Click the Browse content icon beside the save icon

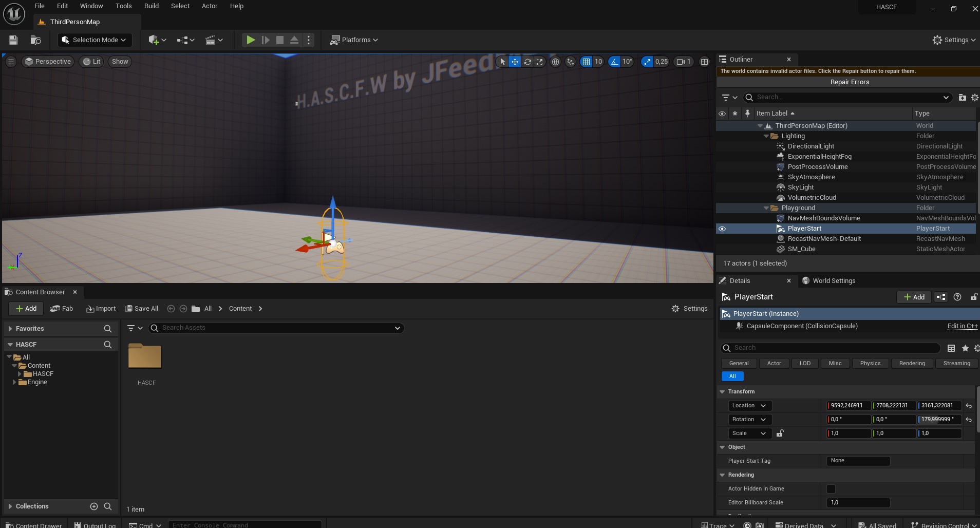click(35, 40)
